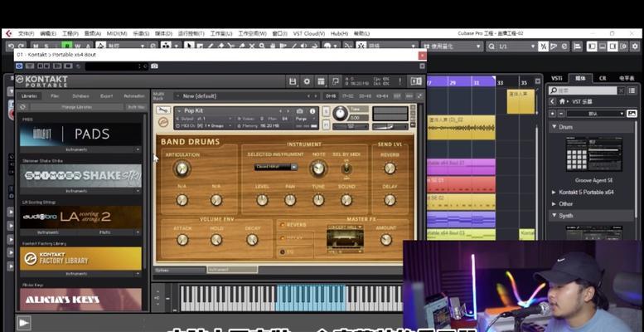
Task: Open Kontakt options gear icon
Action: [x=307, y=81]
